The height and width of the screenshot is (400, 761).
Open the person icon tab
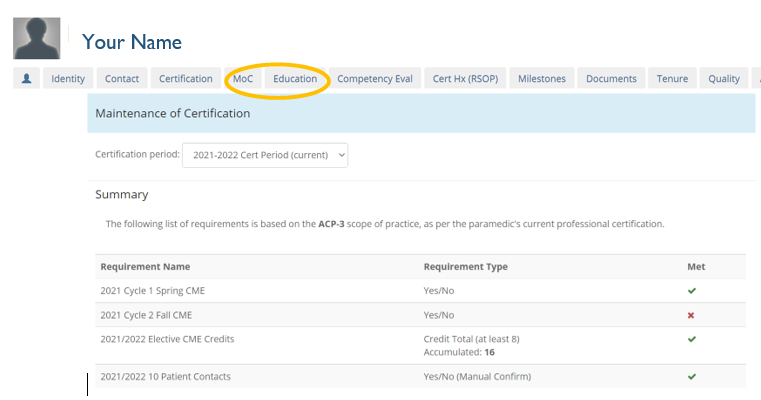pos(27,78)
